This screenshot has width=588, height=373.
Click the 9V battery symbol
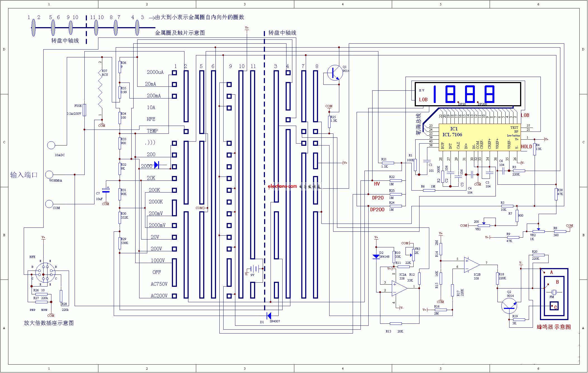[254, 269]
